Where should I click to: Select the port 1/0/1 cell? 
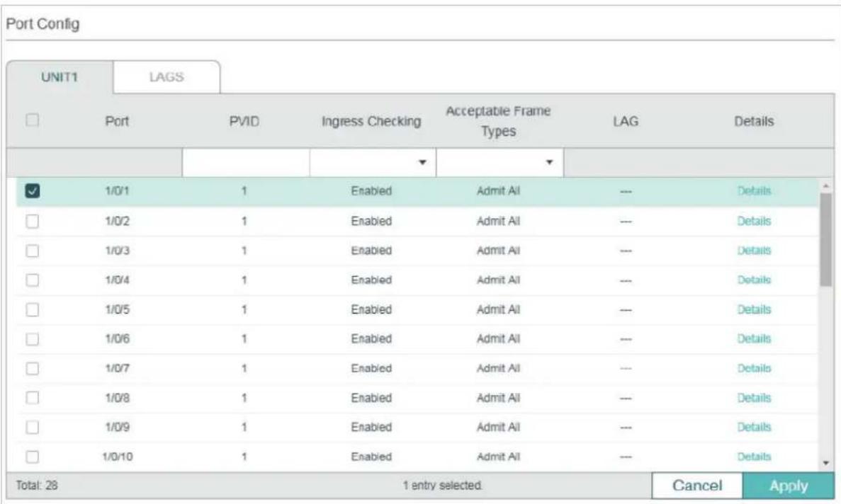pos(117,190)
